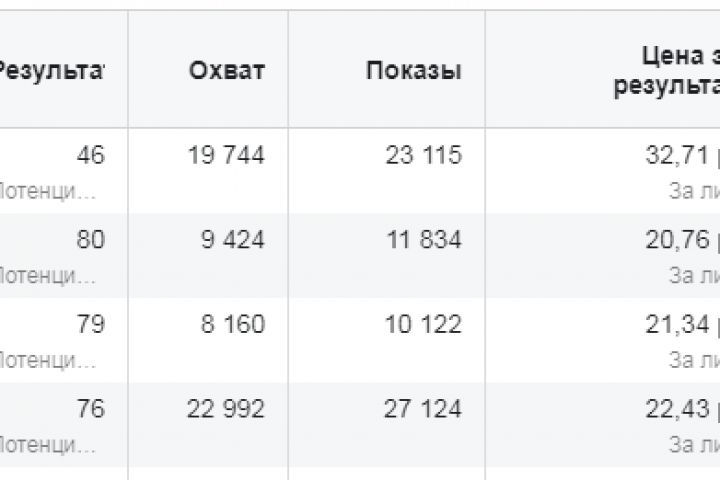Sort by the Показы column header
Image resolution: width=720 pixels, height=480 pixels.
coord(414,71)
